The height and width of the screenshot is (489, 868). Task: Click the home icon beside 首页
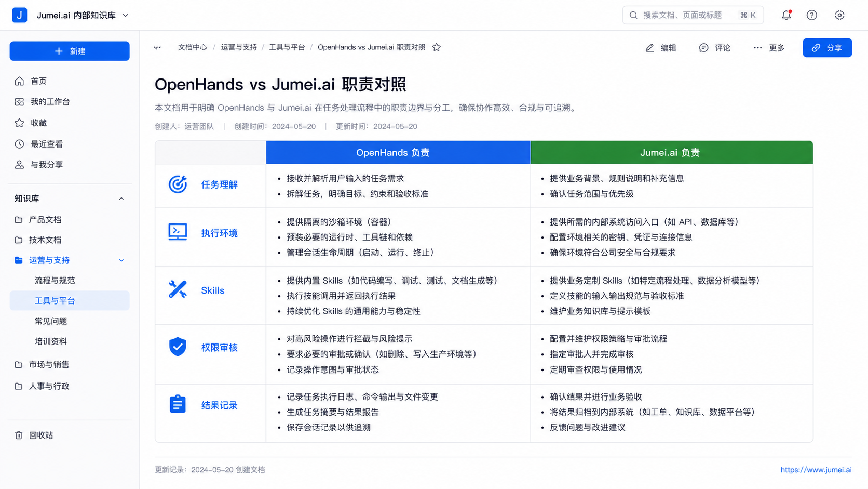pos(19,81)
